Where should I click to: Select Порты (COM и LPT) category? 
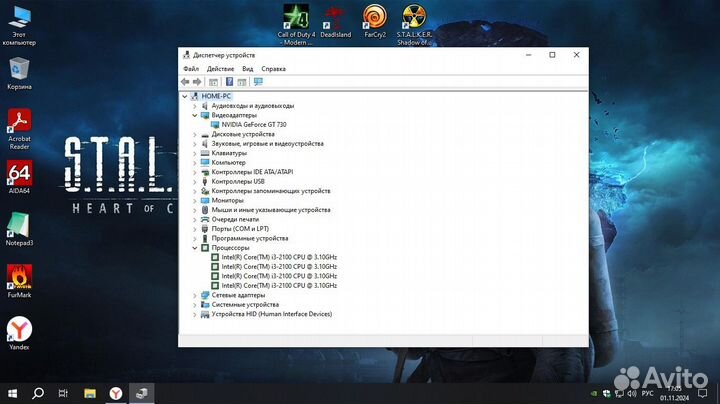[240, 229]
